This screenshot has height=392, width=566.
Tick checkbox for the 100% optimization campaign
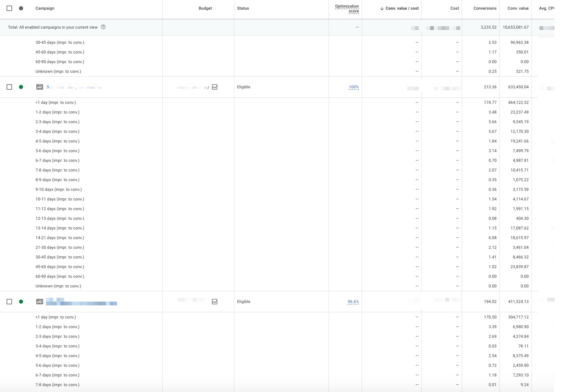pos(9,87)
